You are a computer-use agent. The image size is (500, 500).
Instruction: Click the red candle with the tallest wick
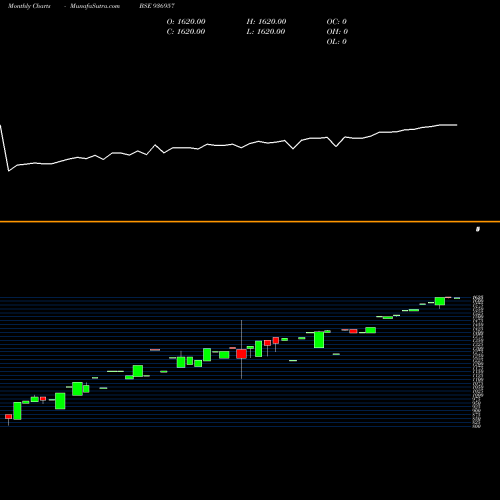[x=241, y=354]
